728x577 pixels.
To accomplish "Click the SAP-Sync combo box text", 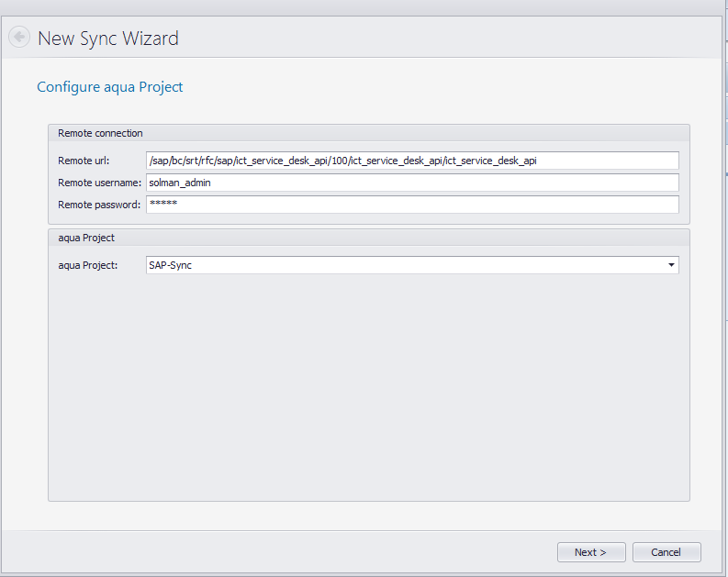I will (170, 266).
